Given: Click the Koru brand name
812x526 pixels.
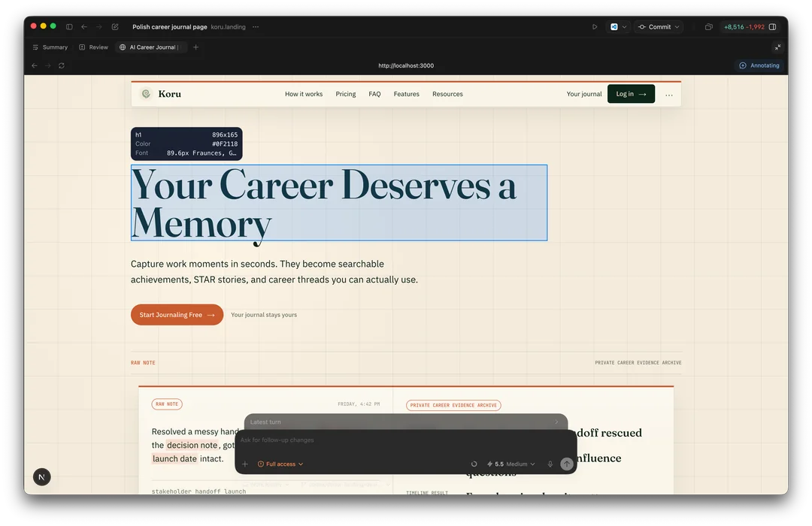Looking at the screenshot, I should tap(170, 94).
